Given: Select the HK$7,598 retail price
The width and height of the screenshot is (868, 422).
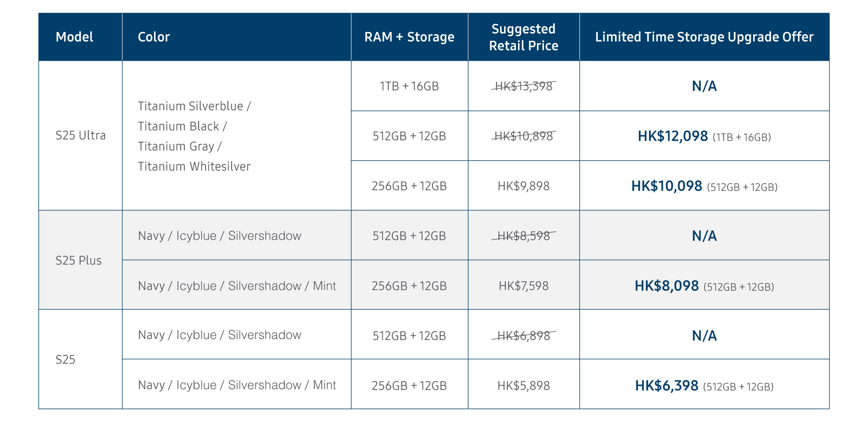Looking at the screenshot, I should coord(524,286).
